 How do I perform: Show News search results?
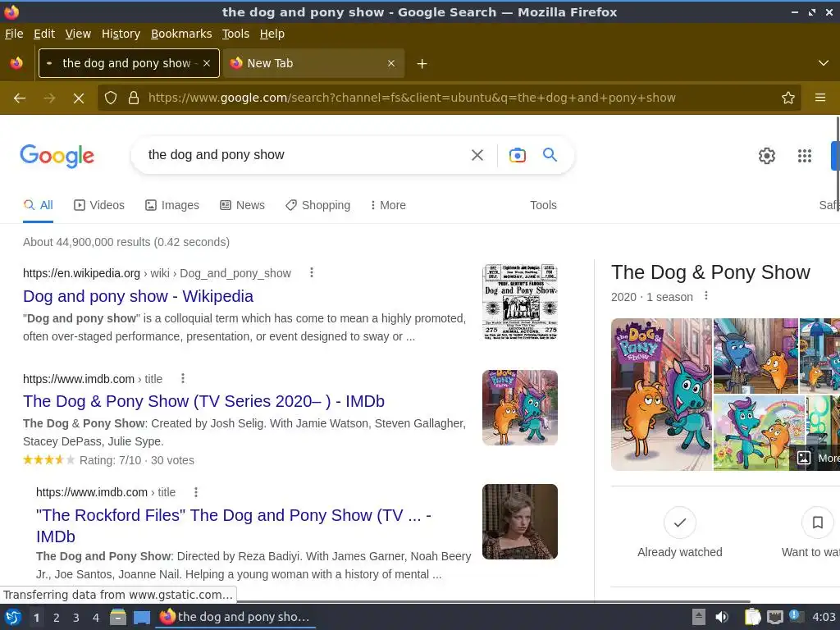pos(242,205)
